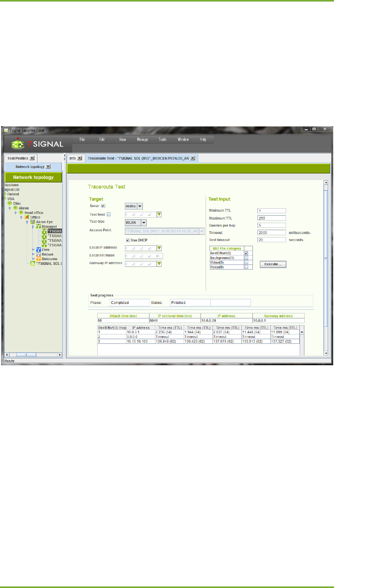
Task: Click the results table scroll-up arrow
Action: pyautogui.click(x=302, y=332)
